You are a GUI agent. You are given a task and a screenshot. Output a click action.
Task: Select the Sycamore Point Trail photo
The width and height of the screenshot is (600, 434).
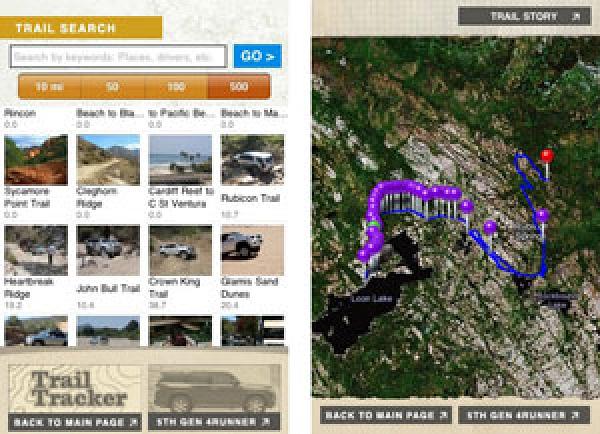36,160
